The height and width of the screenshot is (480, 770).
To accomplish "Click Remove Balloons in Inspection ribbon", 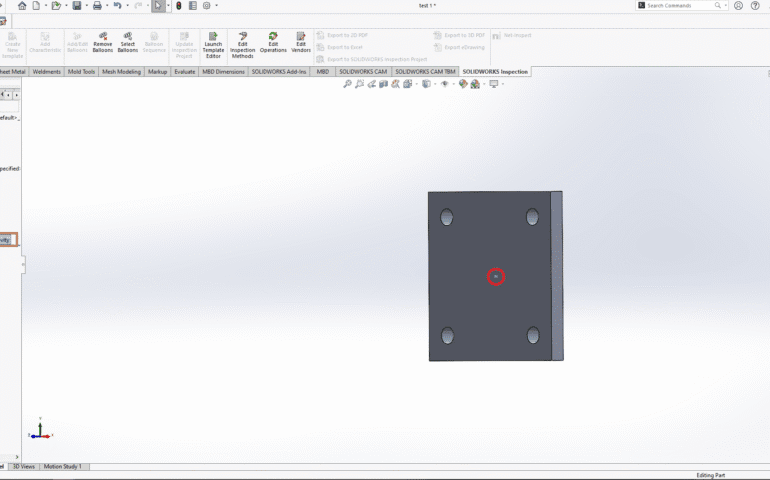I will pyautogui.click(x=103, y=42).
